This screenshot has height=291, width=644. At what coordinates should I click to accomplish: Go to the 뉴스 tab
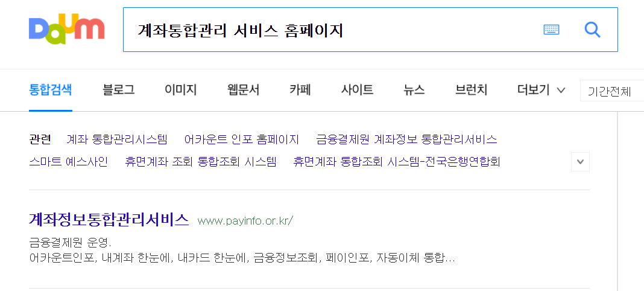[x=414, y=90]
